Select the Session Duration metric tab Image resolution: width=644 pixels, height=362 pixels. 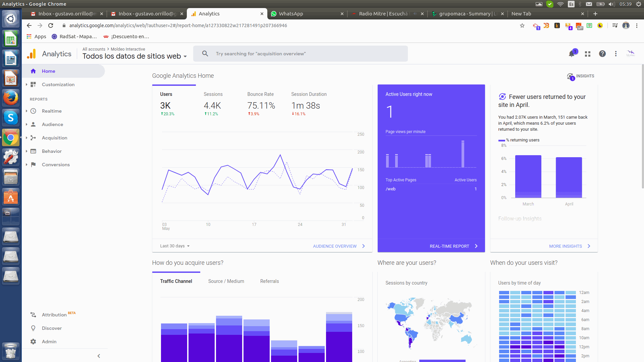point(309,104)
